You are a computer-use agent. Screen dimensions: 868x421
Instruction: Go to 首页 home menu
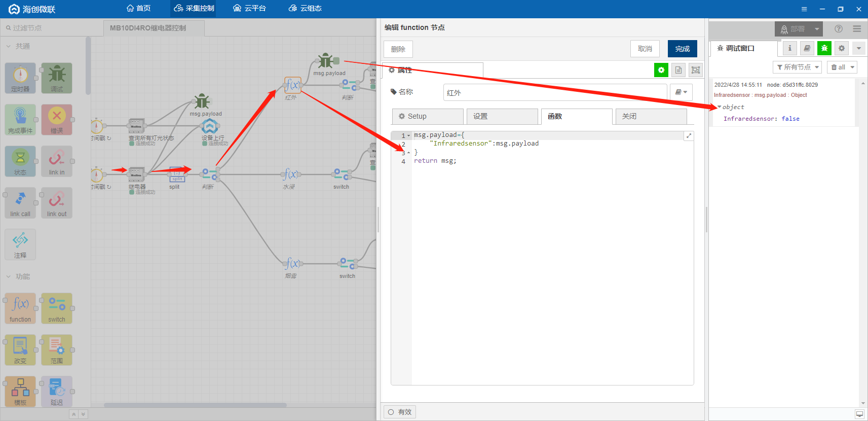point(138,9)
